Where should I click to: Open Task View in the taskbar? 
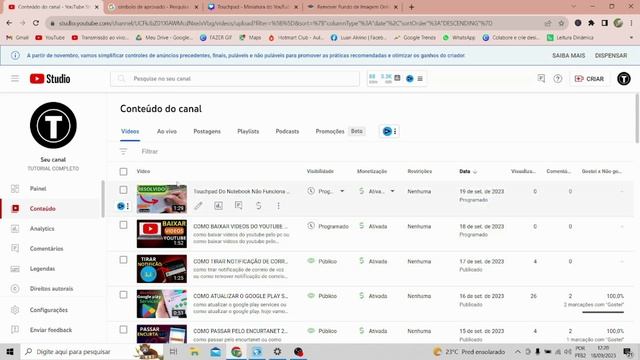click(173, 351)
